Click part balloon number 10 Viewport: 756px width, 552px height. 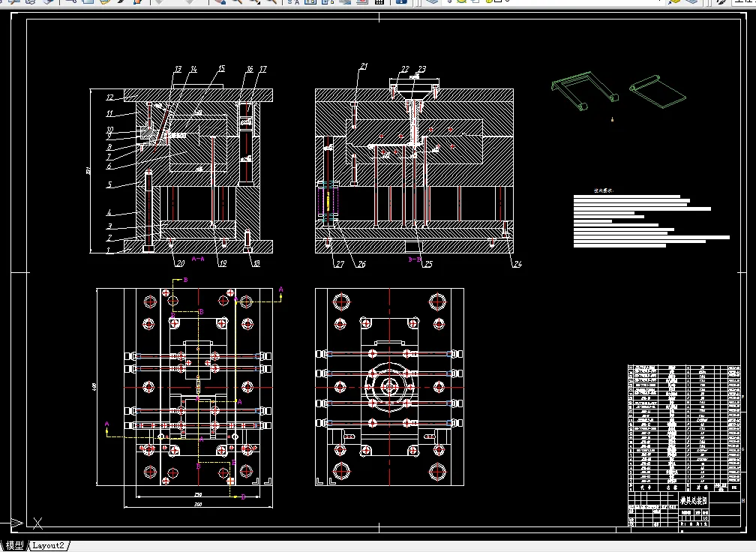[x=110, y=129]
